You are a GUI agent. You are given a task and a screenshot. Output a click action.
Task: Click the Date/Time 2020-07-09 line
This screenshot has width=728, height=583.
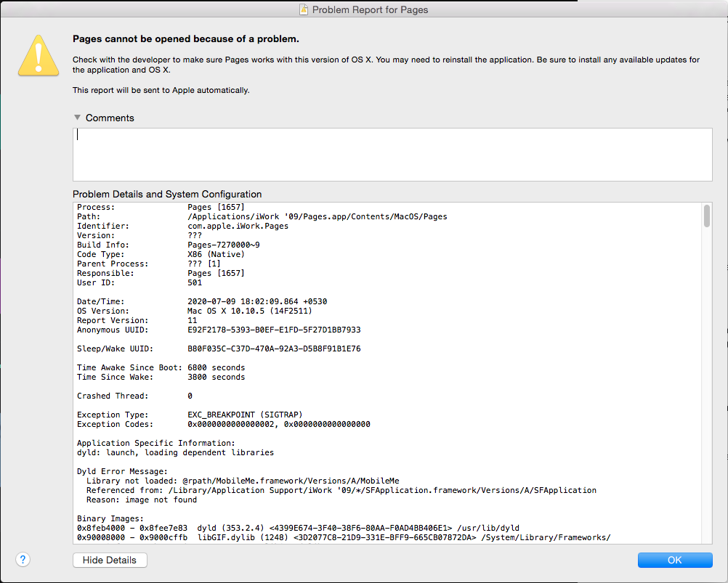click(202, 301)
